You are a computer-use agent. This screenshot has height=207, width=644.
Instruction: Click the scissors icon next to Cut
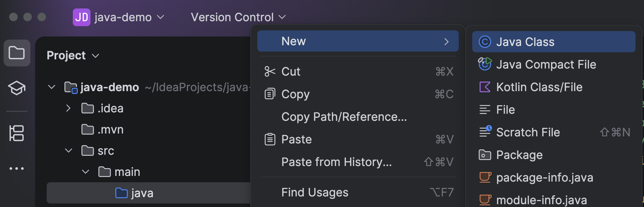pos(270,71)
